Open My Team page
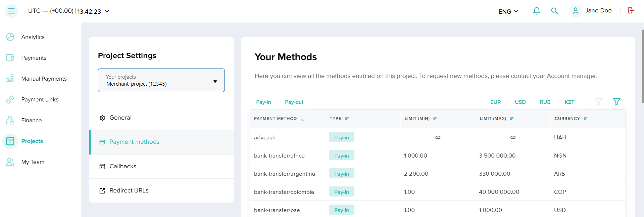The height and width of the screenshot is (217, 644). [x=33, y=162]
